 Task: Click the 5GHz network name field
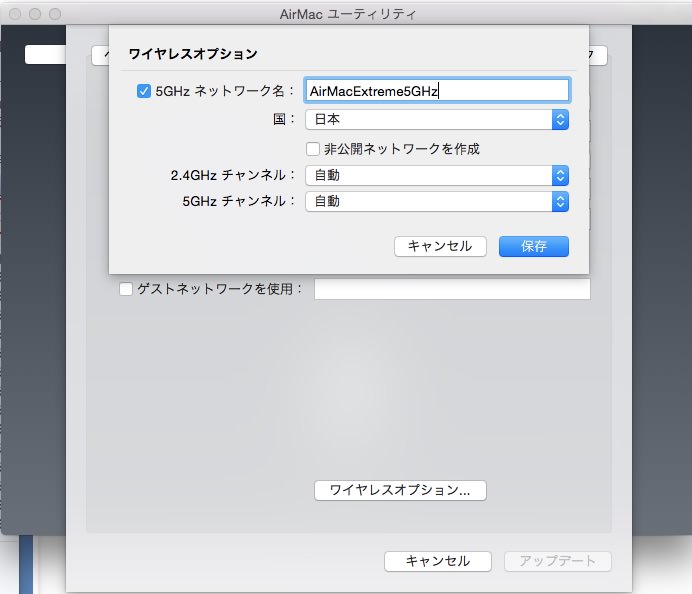437,90
